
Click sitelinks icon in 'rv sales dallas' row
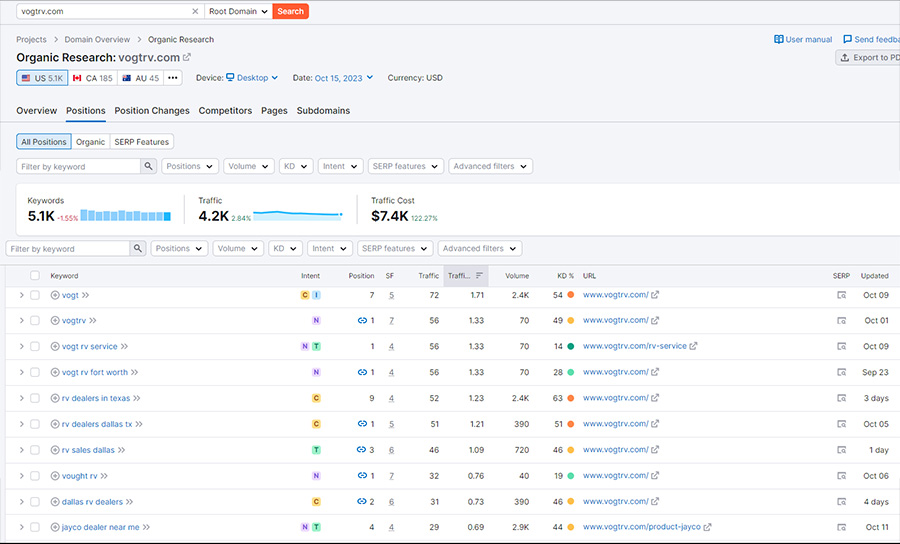point(361,450)
